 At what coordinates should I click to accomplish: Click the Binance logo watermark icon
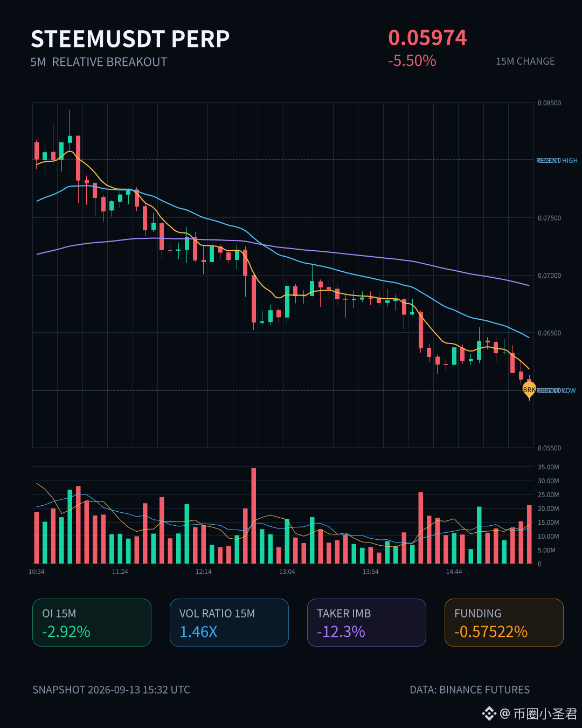coord(489,713)
